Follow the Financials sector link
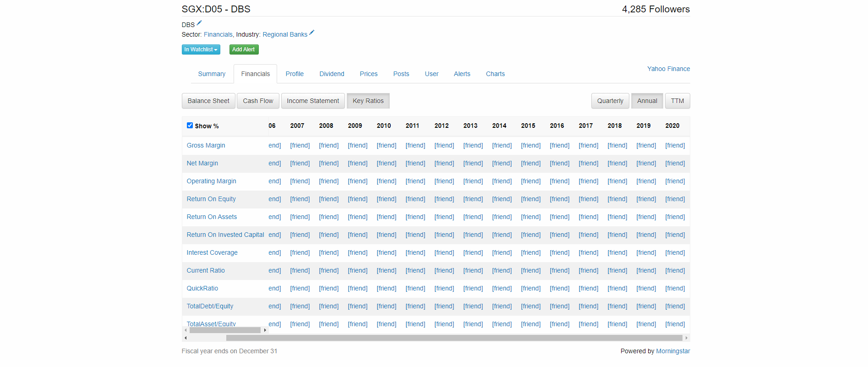The image size is (868, 367). click(x=218, y=34)
